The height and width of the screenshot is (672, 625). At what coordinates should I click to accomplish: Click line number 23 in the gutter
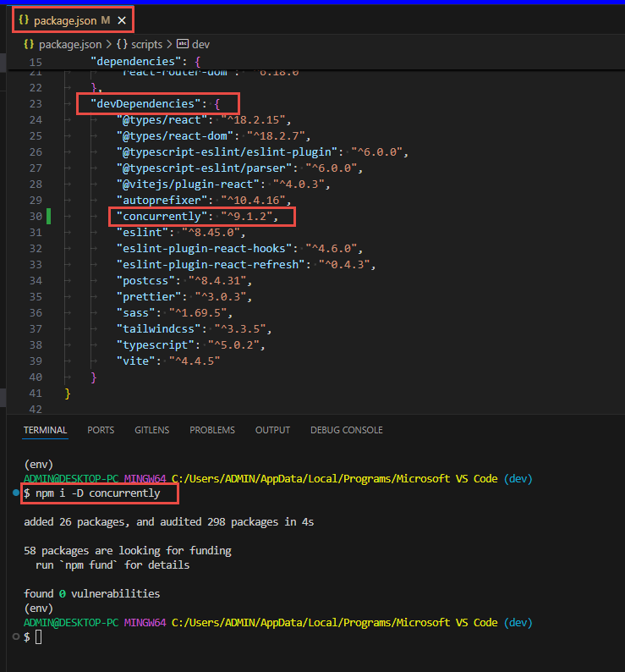[35, 104]
